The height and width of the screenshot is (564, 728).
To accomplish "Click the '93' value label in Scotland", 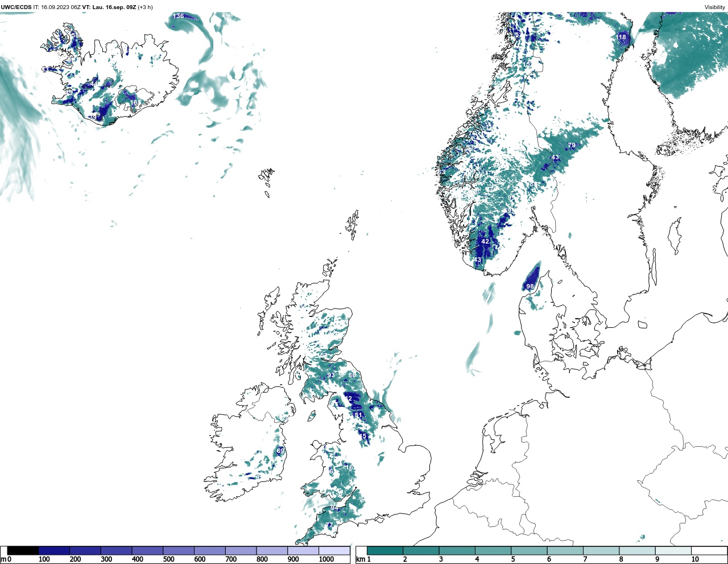I will [330, 376].
